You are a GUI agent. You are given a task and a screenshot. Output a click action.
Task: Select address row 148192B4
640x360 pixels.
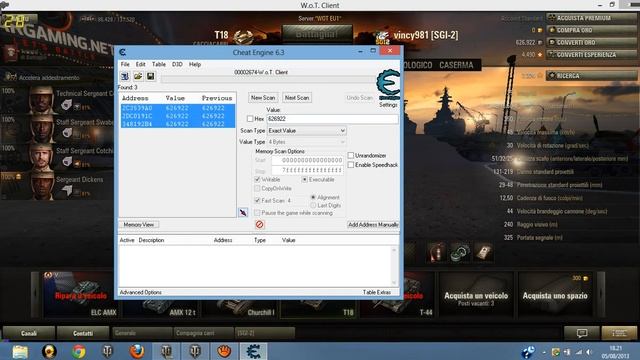(178, 124)
